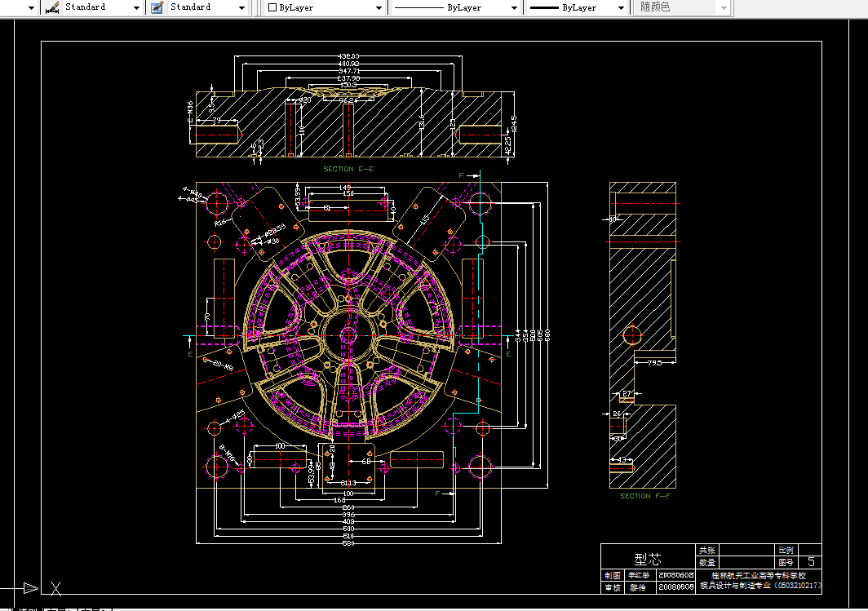Open the 随颜色 plot style dropdown
The image size is (868, 611).
click(724, 7)
